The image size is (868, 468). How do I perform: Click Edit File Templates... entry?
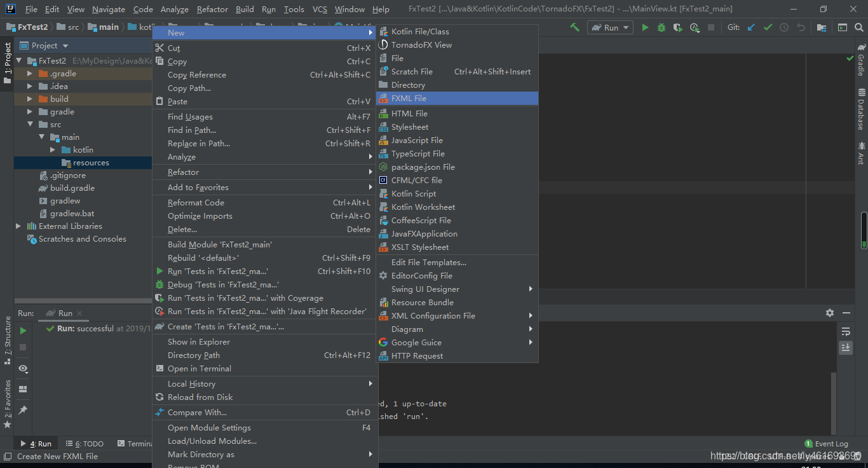457,262
